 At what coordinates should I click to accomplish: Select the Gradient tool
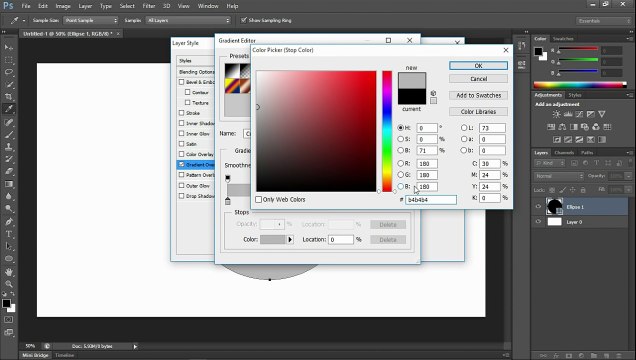click(x=9, y=184)
